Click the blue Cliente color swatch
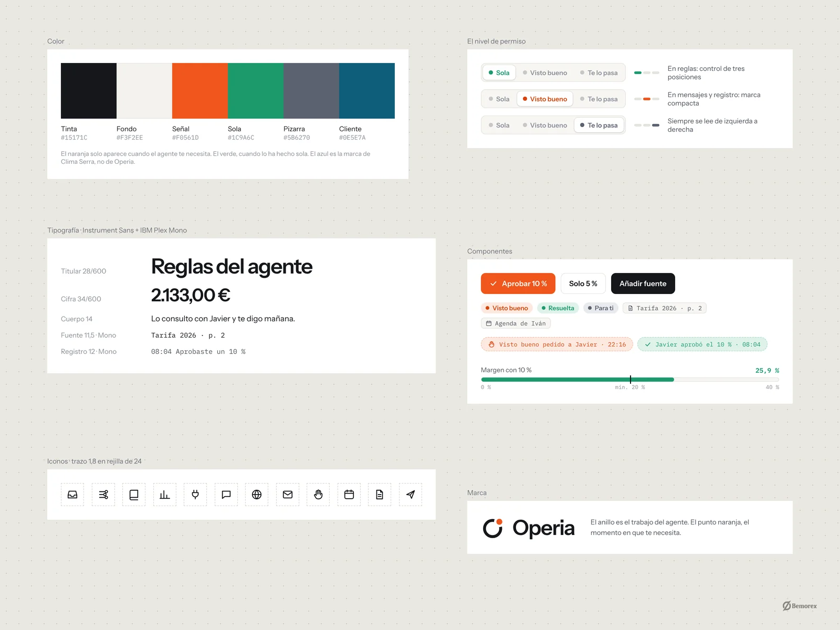This screenshot has width=840, height=630. click(x=367, y=91)
